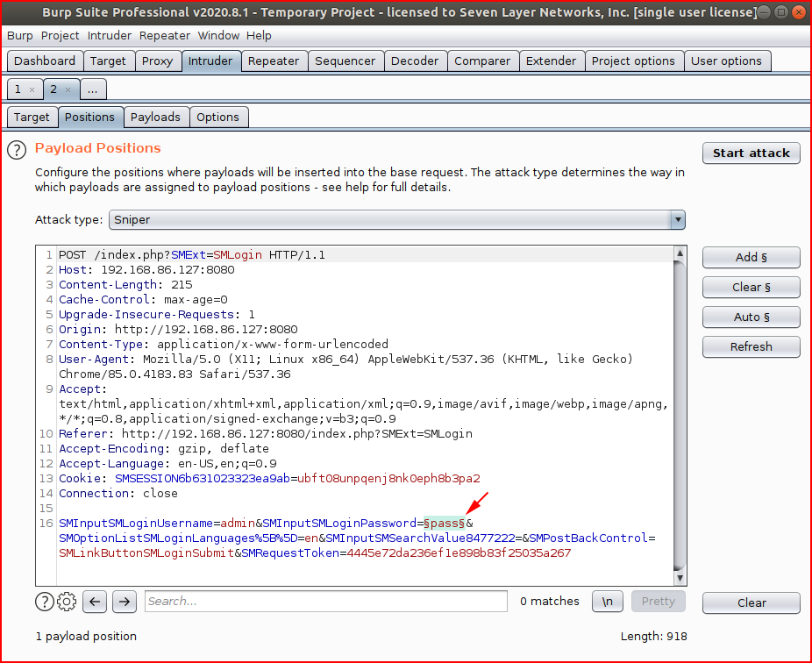Close Intruder attack tab 1
The height and width of the screenshot is (663, 812).
click(x=32, y=89)
